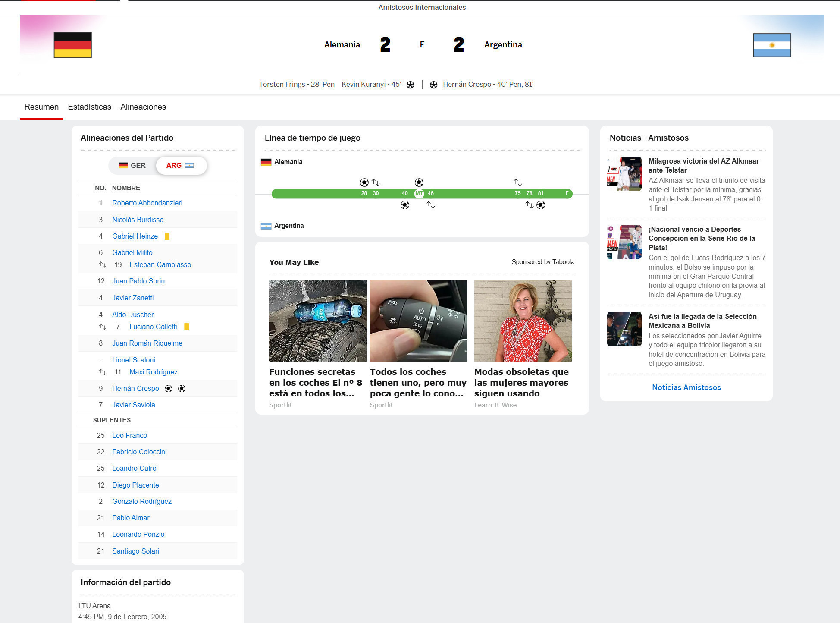Switch lineup toggle to GER
Screen dimensions: 840x623
133,166
